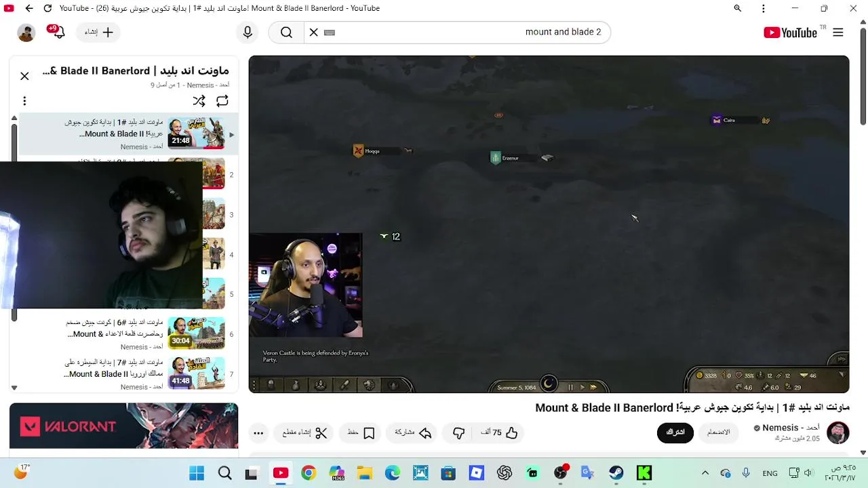The image size is (868, 488).
Task: Open the on-screen keyboard icon in search
Action: click(330, 32)
